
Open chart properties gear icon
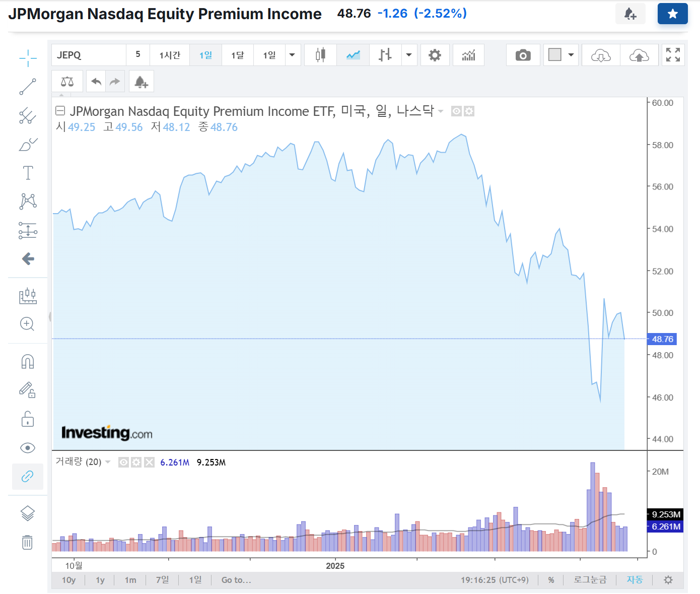(435, 55)
